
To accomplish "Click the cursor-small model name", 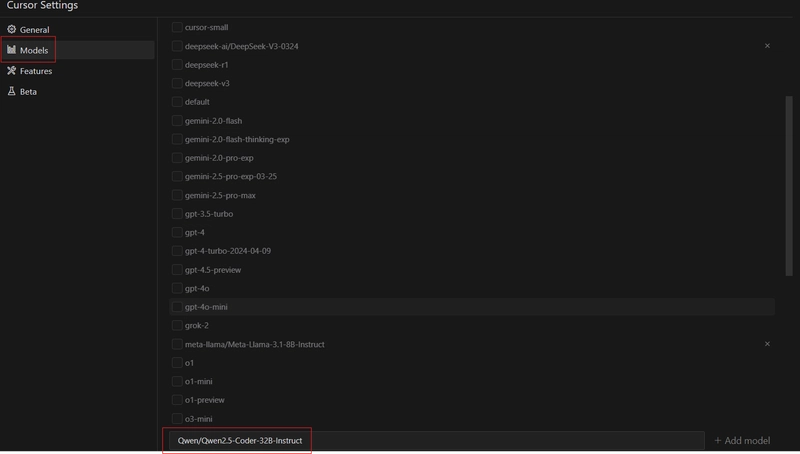I will click(206, 27).
